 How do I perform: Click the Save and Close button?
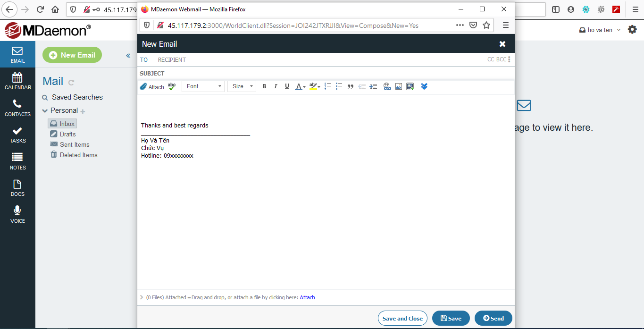[402, 318]
